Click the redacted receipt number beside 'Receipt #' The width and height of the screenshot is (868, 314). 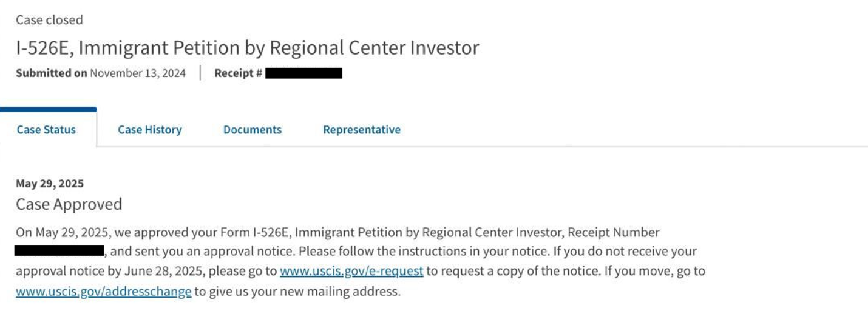(x=303, y=73)
